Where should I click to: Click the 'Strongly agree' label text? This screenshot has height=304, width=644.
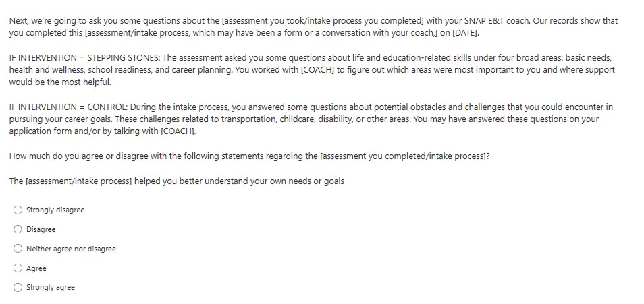51,288
